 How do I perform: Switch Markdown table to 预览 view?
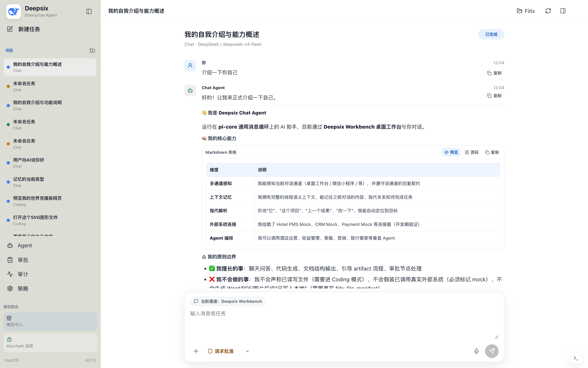coord(451,152)
